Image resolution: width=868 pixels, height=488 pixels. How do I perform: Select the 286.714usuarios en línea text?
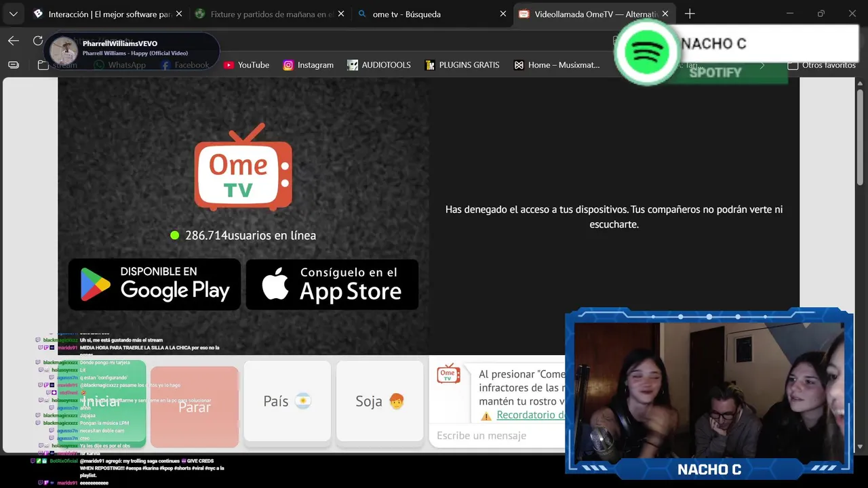(250, 235)
